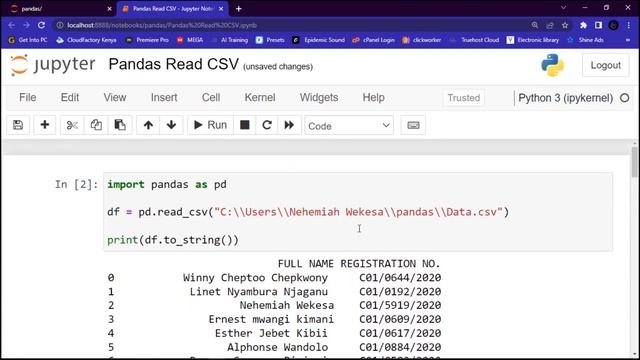640x360 pixels.
Task: Open the browser zoom magnifier icon
Action: tap(535, 25)
